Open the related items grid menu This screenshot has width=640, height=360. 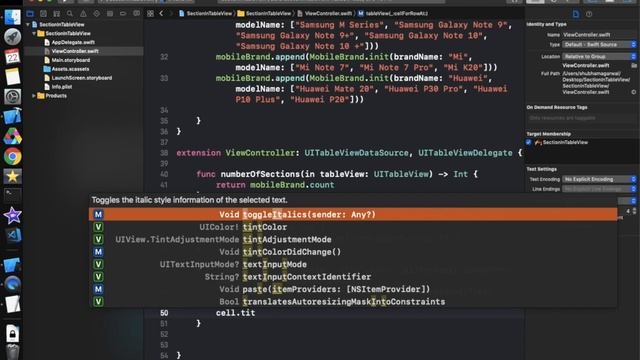[x=151, y=13]
